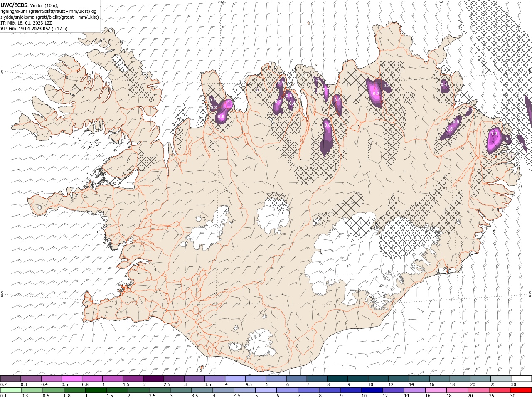Screen dimensions: 532x399
Task: Click the palest green 0.1 swatch in lower legend
Action: tap(11, 390)
